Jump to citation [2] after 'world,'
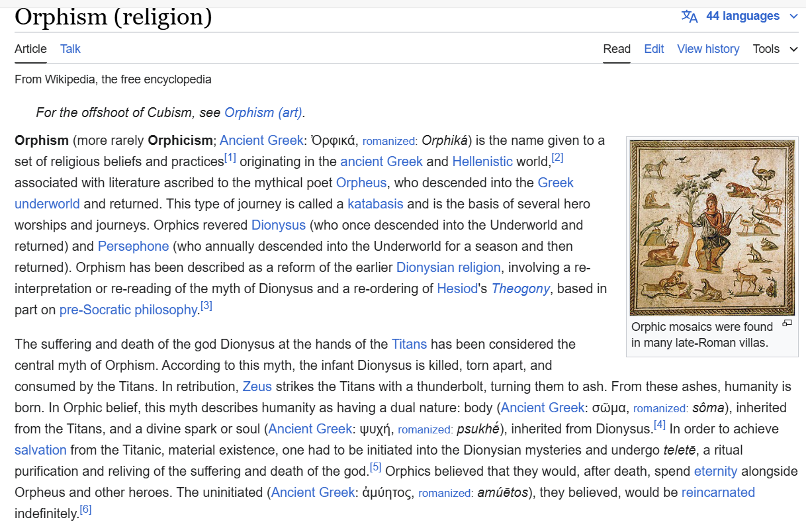 [x=557, y=157]
